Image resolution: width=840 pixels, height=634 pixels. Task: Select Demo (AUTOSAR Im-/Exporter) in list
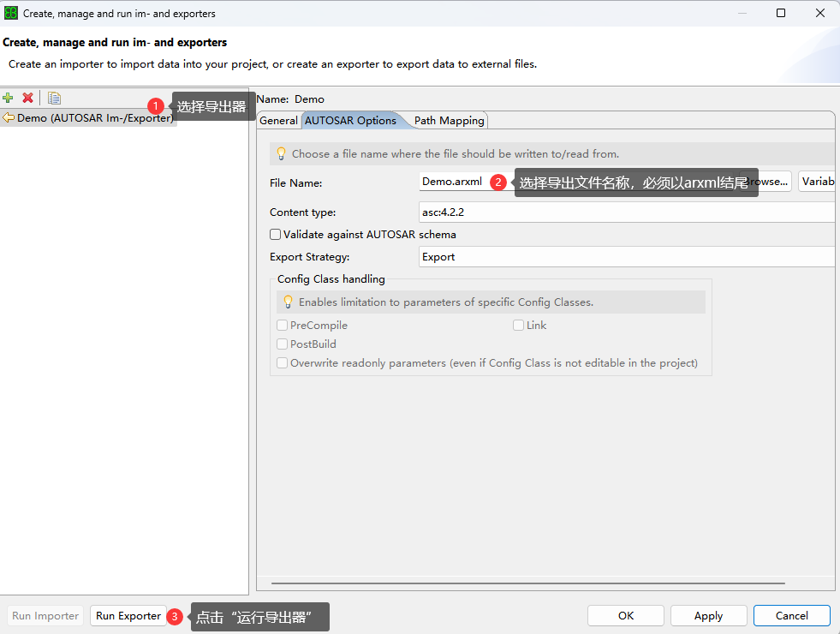94,118
